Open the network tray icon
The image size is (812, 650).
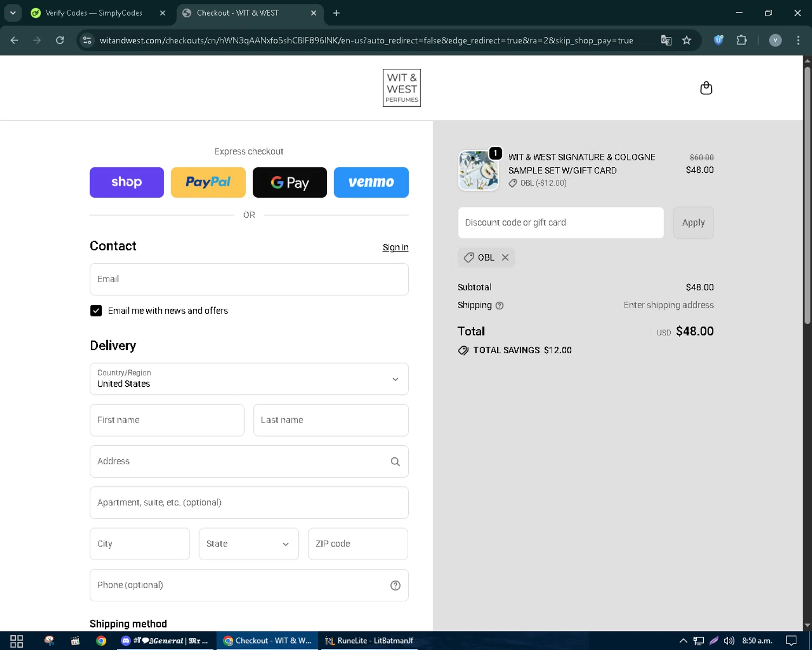click(x=699, y=641)
